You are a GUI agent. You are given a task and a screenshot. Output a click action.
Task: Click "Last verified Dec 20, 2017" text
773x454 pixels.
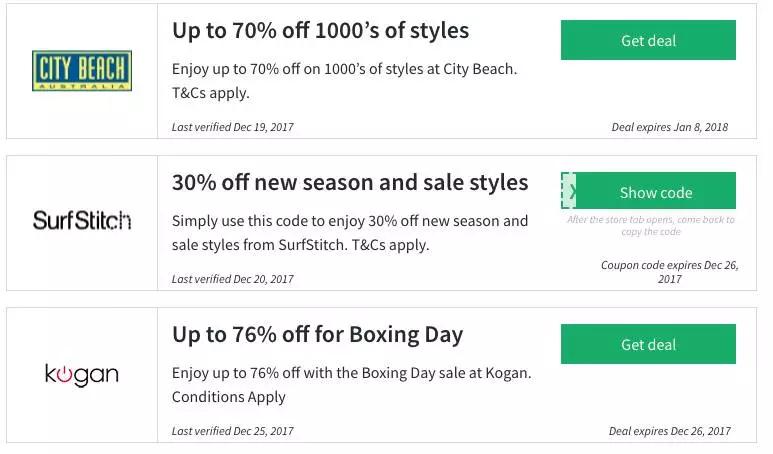[233, 279]
